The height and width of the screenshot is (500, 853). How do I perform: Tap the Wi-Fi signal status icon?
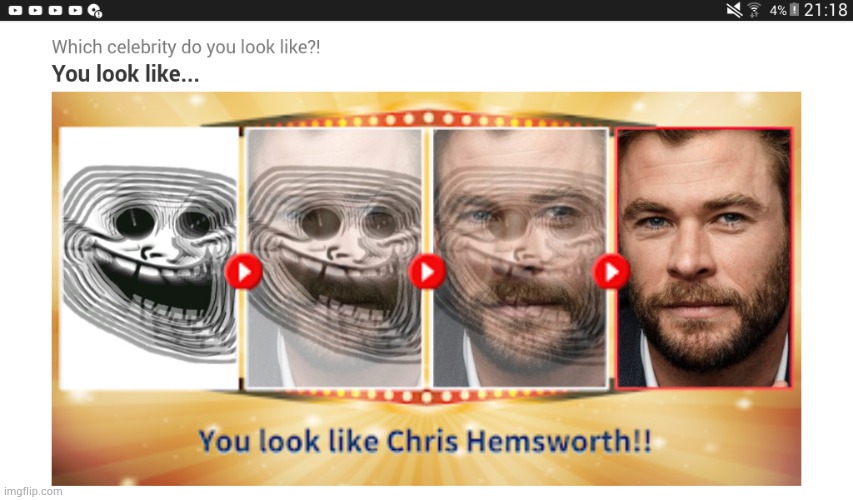pos(754,10)
